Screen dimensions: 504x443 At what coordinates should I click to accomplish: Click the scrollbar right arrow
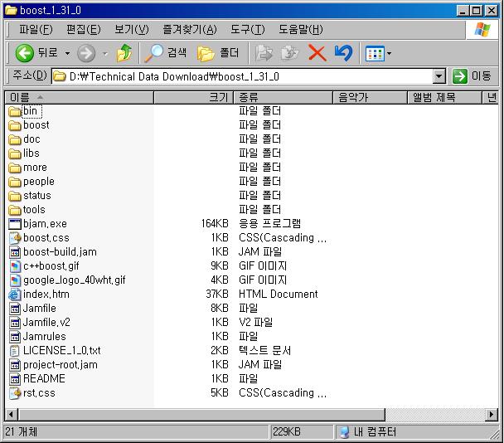tap(492, 414)
